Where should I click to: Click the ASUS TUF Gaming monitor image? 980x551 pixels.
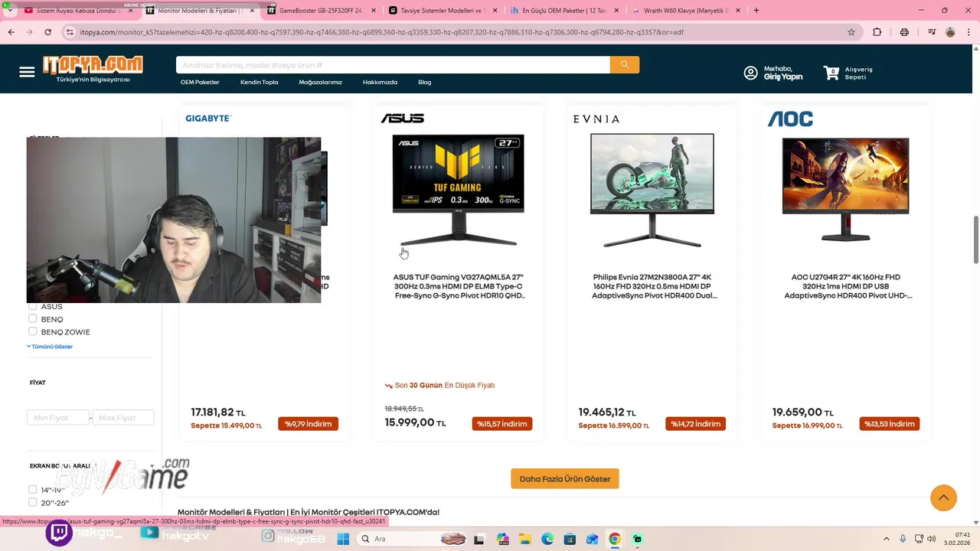[459, 190]
